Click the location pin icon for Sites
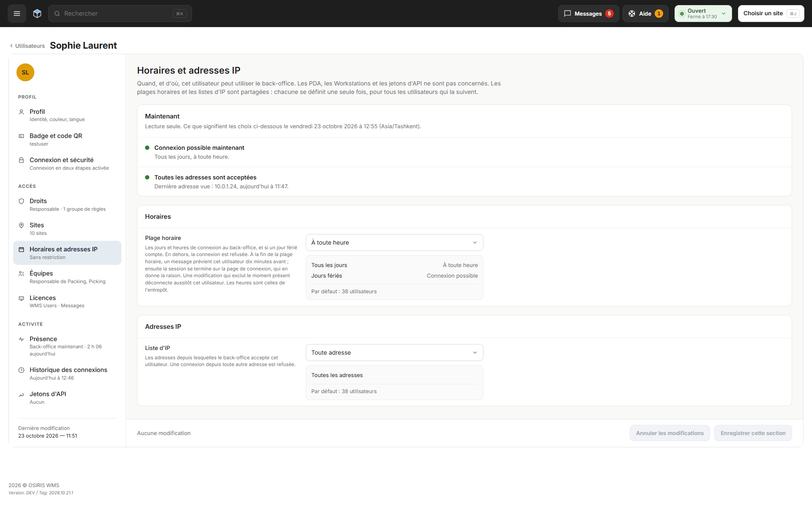The width and height of the screenshot is (812, 507). coord(21,226)
